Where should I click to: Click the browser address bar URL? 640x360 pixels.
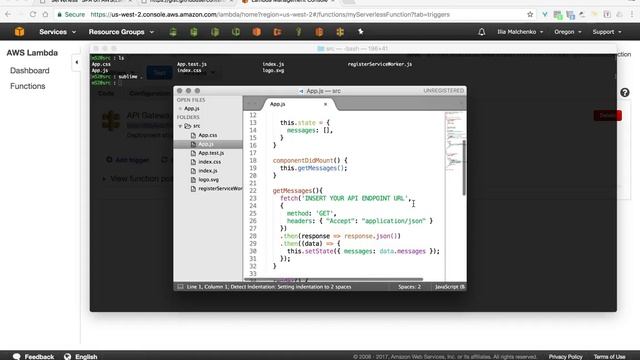coord(270,14)
